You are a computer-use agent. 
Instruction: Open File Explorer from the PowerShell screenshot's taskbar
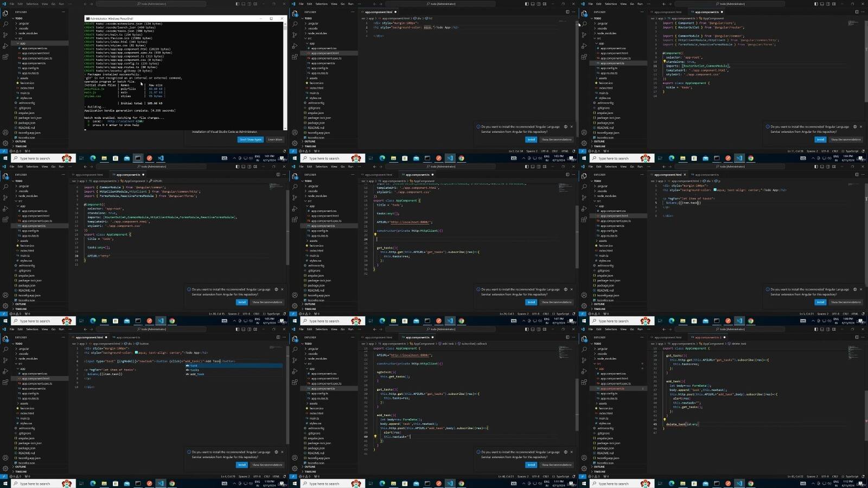pyautogui.click(x=104, y=159)
